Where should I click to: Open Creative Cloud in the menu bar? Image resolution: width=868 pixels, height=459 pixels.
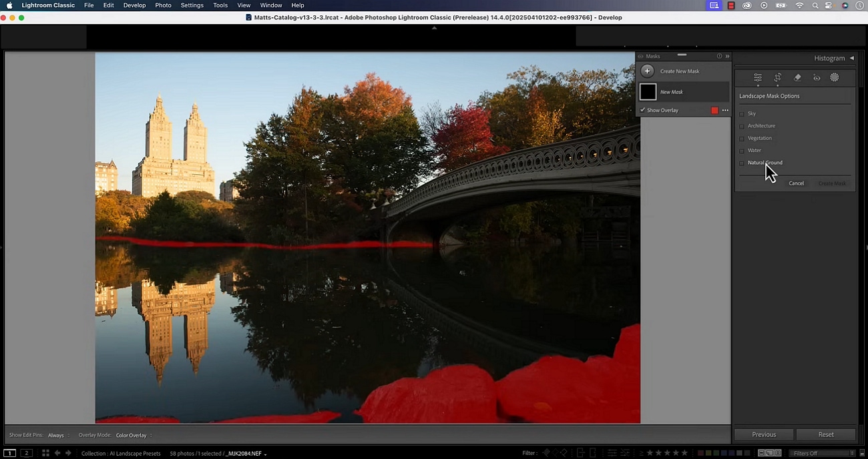tap(747, 5)
